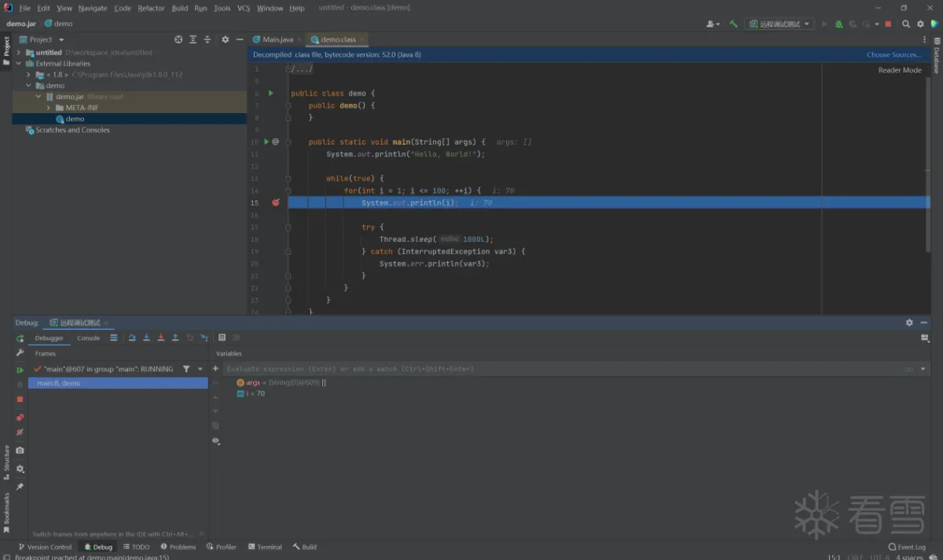
Task: Click the green Debug bug icon in top toolbar
Action: 839,24
